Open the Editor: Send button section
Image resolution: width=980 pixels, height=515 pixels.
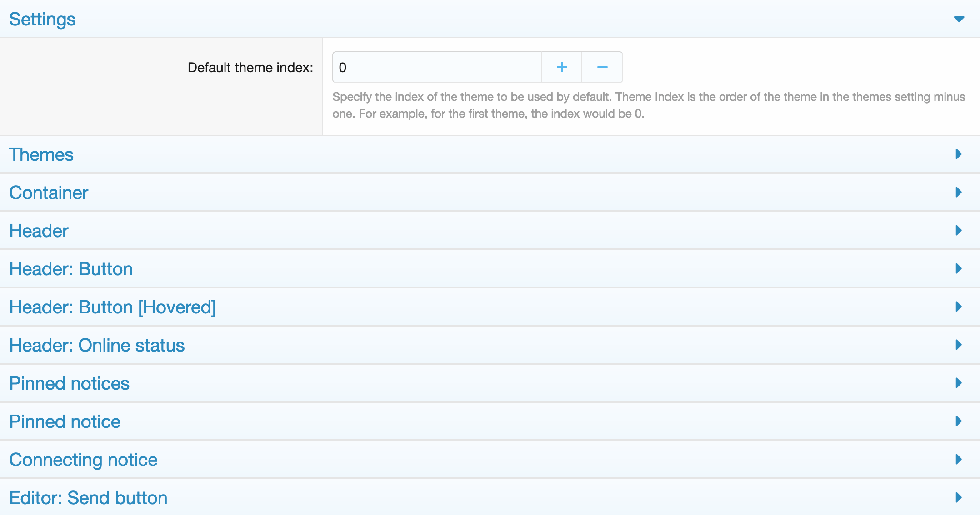pyautogui.click(x=490, y=498)
